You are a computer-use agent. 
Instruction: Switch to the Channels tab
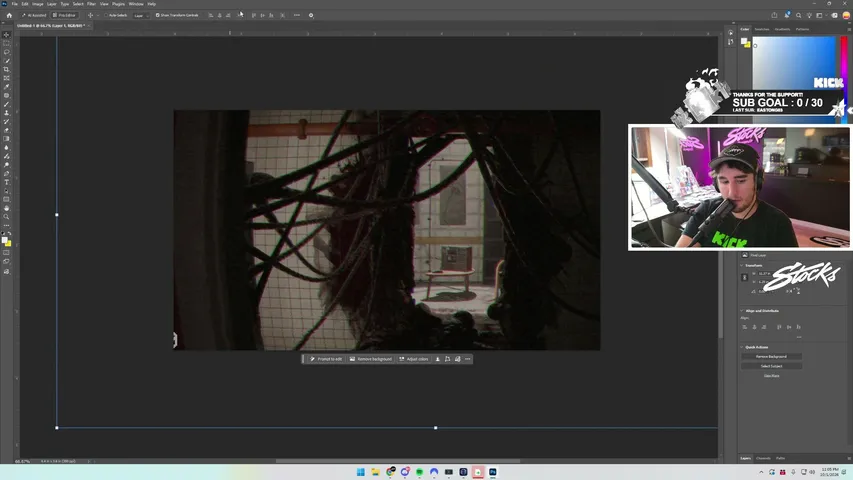coord(763,458)
